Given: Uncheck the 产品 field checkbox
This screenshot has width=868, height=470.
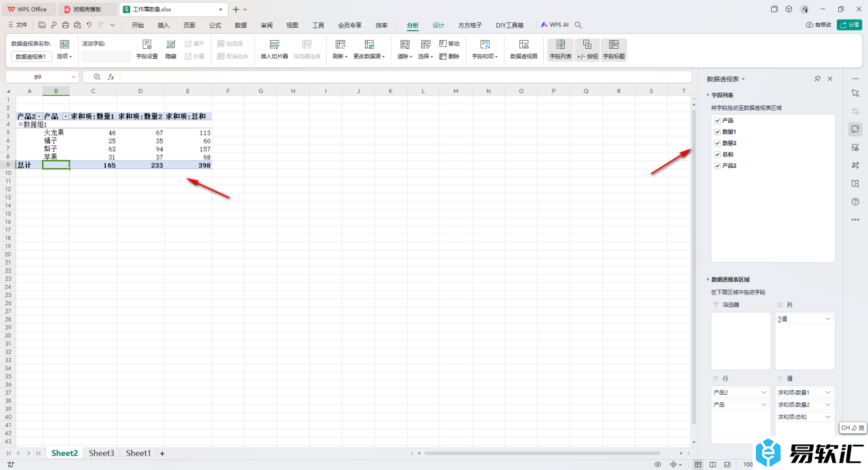Looking at the screenshot, I should pos(717,120).
